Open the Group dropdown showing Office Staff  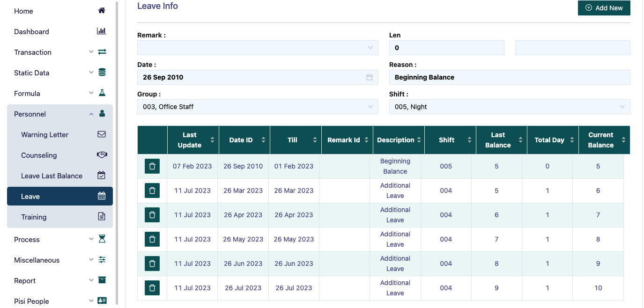258,107
